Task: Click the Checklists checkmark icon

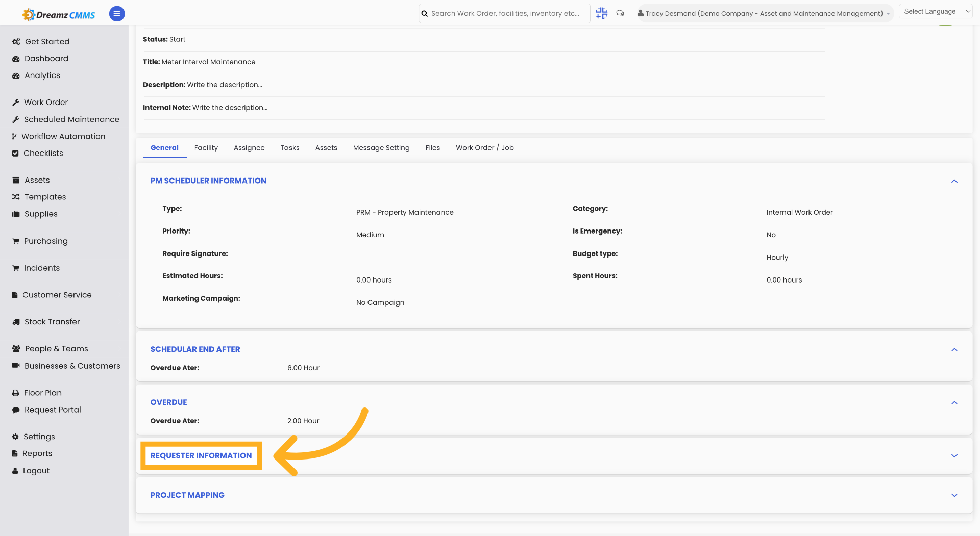Action: [x=15, y=153]
